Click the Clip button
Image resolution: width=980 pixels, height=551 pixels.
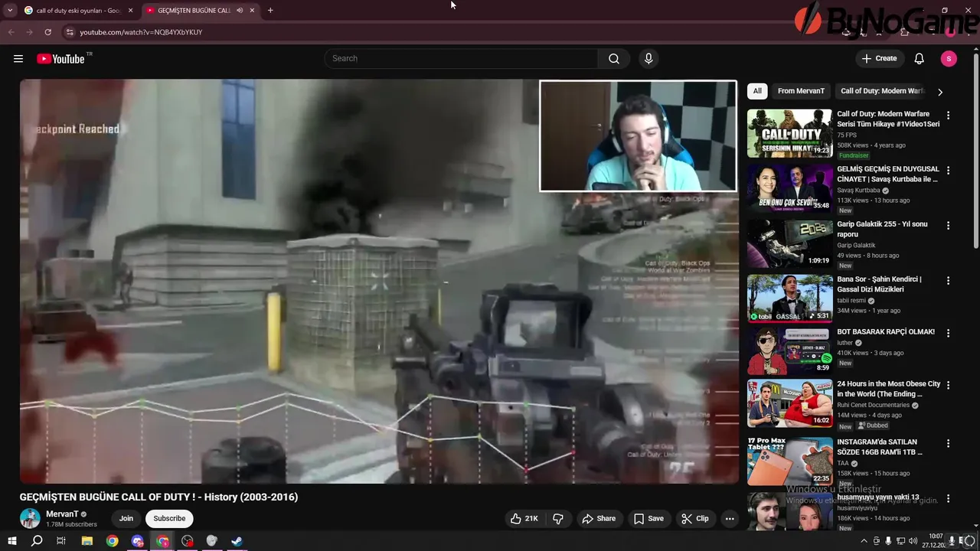click(695, 519)
